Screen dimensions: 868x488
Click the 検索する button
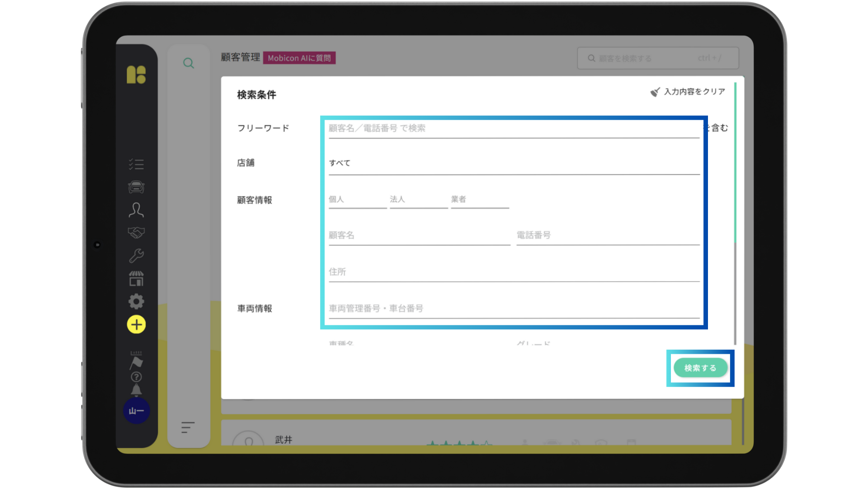(700, 368)
